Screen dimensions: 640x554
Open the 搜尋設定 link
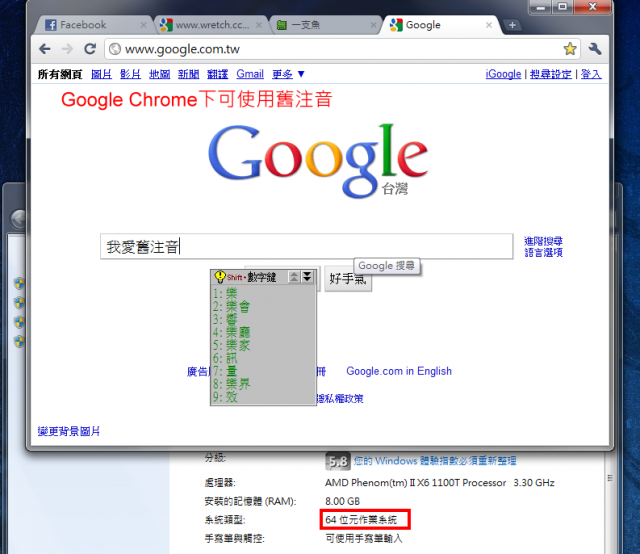point(551,74)
